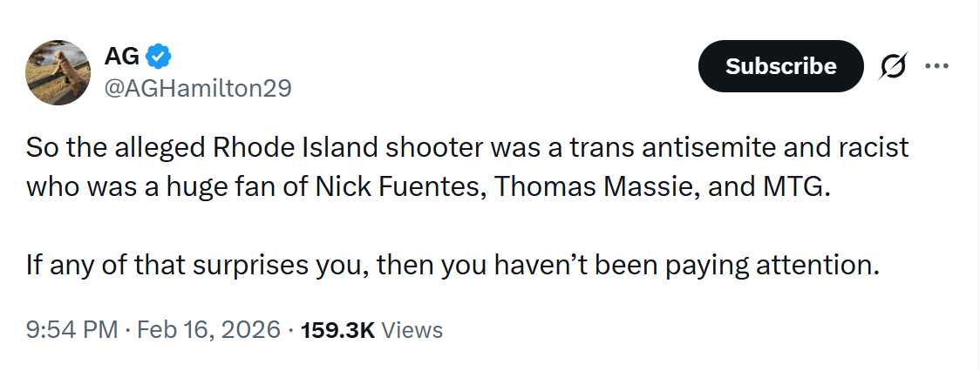Open the more options ellipsis menu
Image resolution: width=980 pixels, height=371 pixels.
(936, 66)
